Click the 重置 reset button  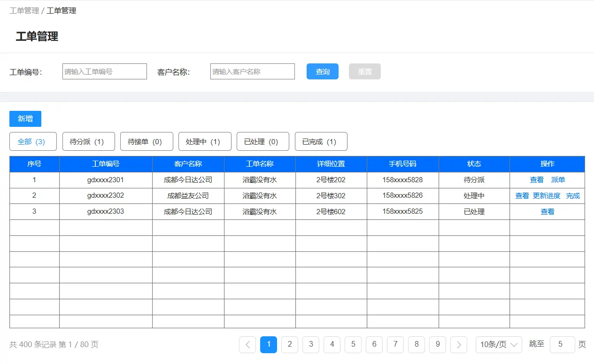point(364,71)
